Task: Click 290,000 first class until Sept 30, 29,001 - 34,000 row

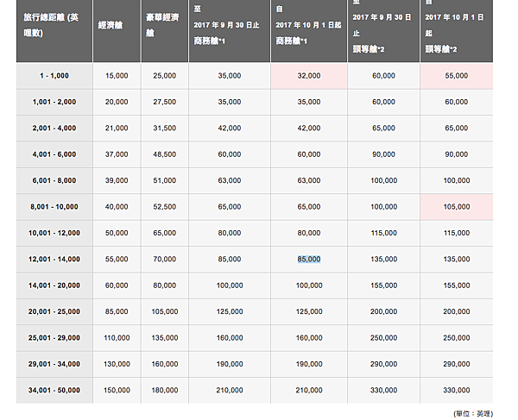Action: (x=383, y=364)
